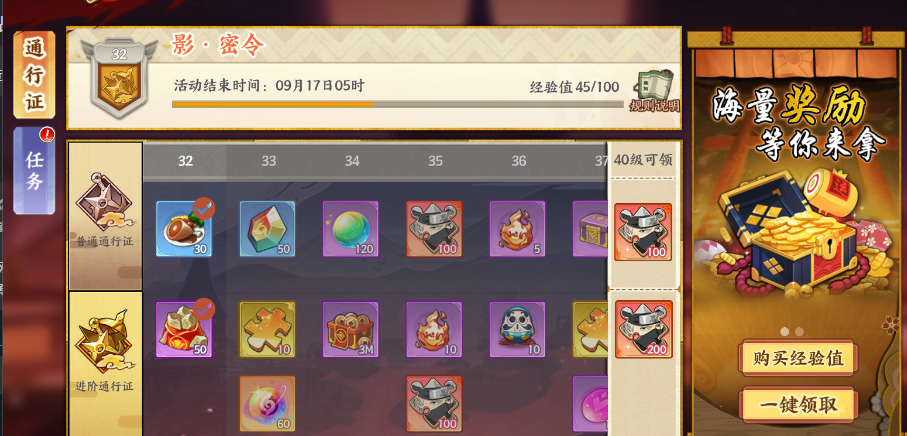This screenshot has width=907, height=436.
Task: Select the 进阶通行证 advanced pass row
Action: [x=105, y=363]
